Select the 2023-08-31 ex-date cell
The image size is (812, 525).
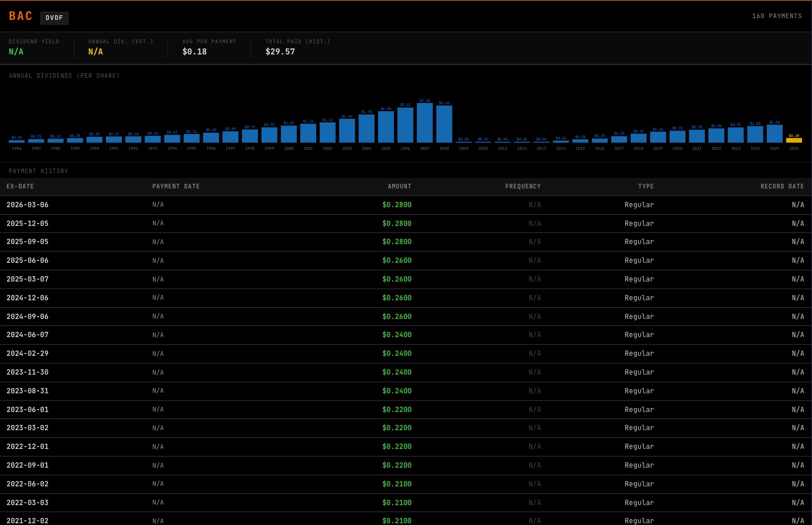coord(28,391)
